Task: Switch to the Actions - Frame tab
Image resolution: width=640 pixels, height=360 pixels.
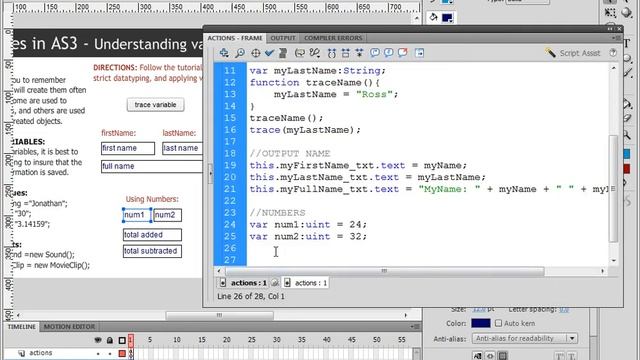Action: 235,38
